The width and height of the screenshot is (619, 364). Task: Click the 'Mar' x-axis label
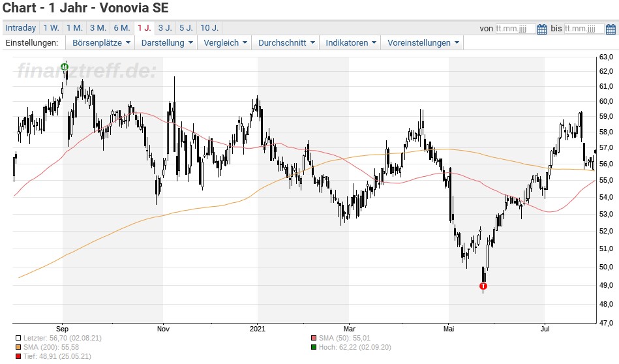point(350,329)
